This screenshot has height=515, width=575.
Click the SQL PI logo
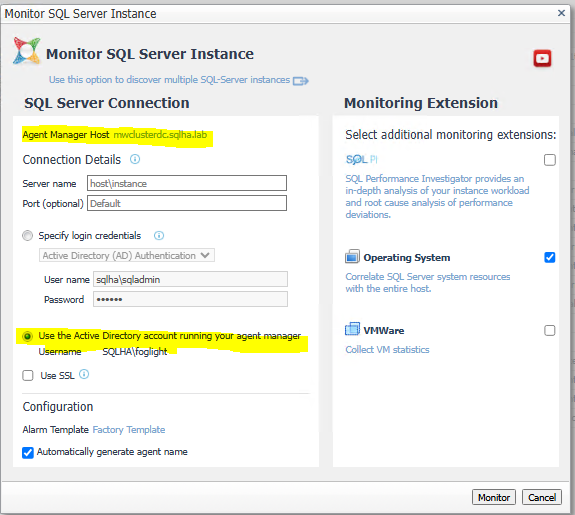(362, 160)
